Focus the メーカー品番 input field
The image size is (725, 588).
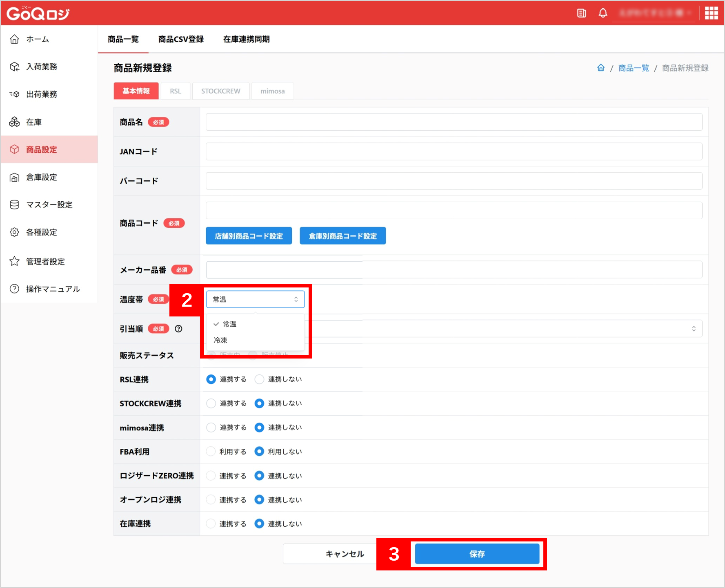[x=454, y=269]
